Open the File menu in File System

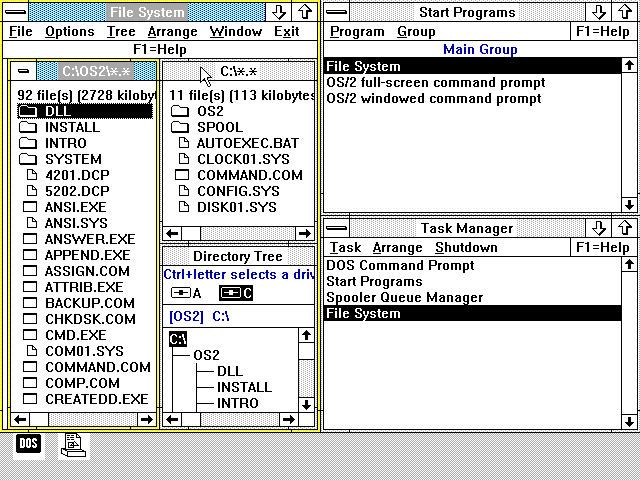21,31
